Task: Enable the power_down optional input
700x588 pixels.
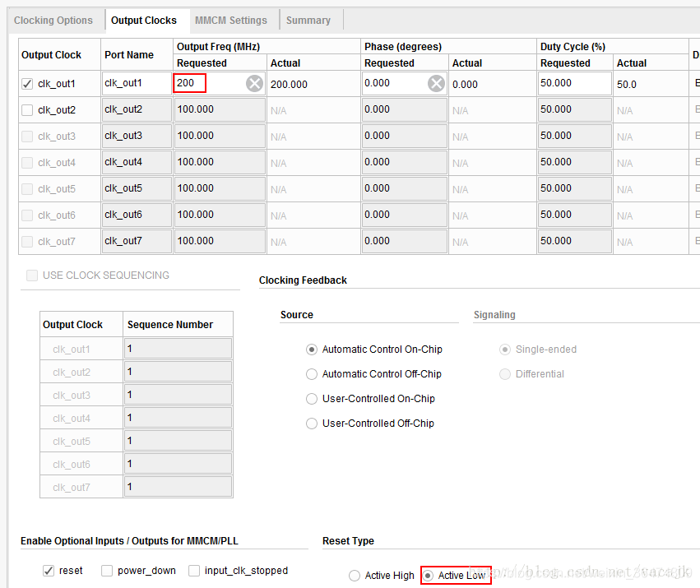Action: coord(108,571)
